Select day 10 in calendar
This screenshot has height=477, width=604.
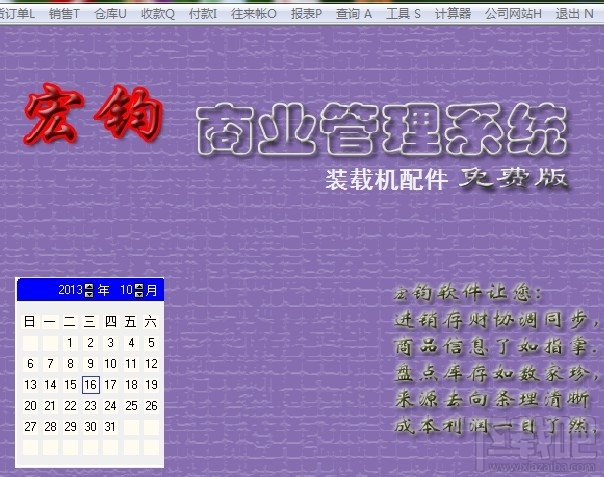click(x=111, y=364)
